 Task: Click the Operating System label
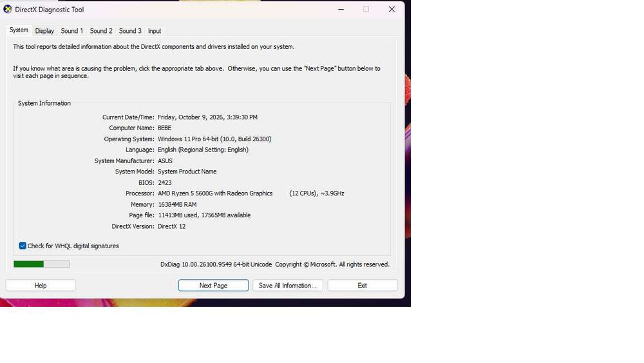pos(129,139)
